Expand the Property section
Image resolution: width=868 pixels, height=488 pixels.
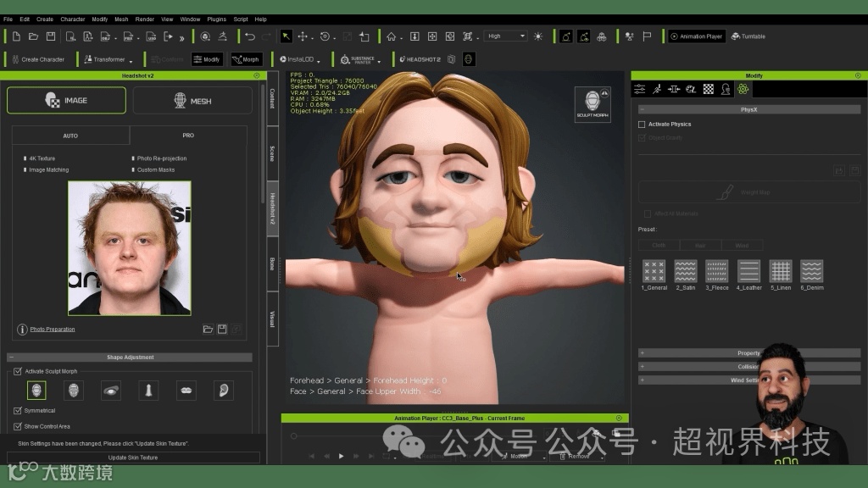pos(748,353)
